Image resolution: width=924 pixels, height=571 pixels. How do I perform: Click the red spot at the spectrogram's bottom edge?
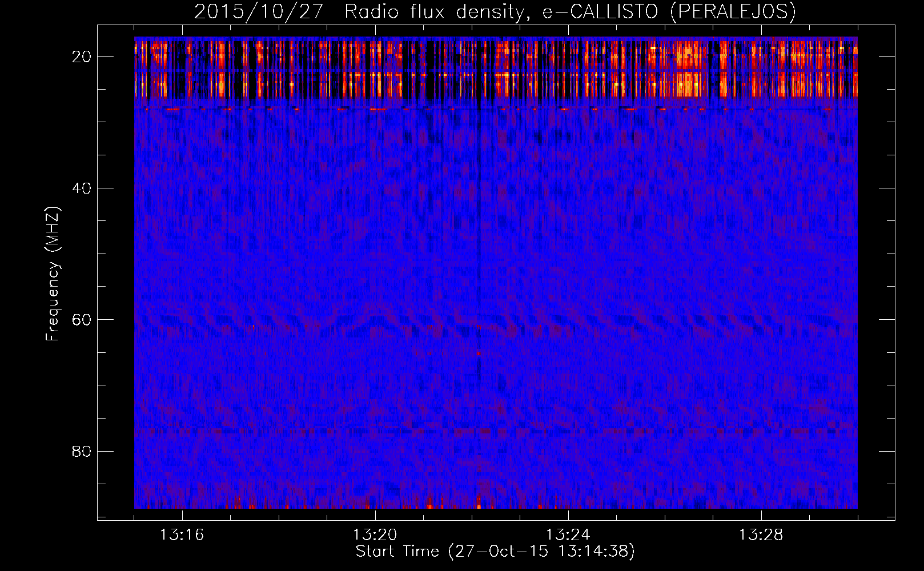[479, 506]
